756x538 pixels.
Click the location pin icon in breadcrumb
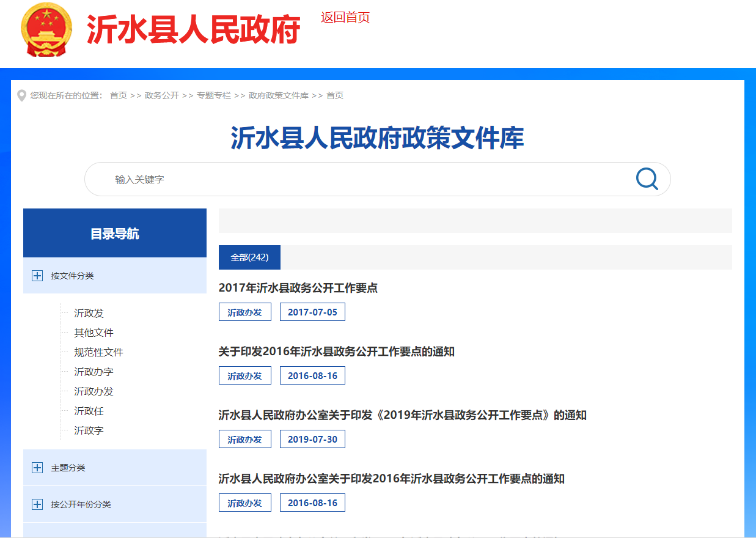click(22, 96)
